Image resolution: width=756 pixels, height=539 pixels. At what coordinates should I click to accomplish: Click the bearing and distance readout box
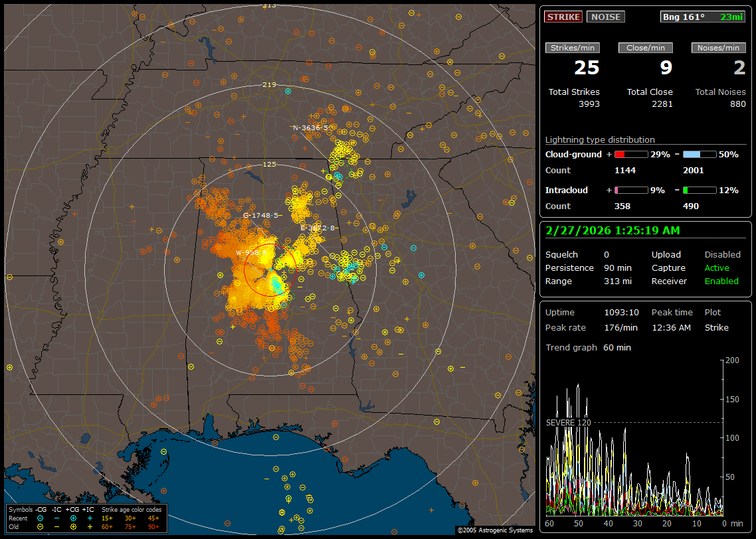[703, 17]
